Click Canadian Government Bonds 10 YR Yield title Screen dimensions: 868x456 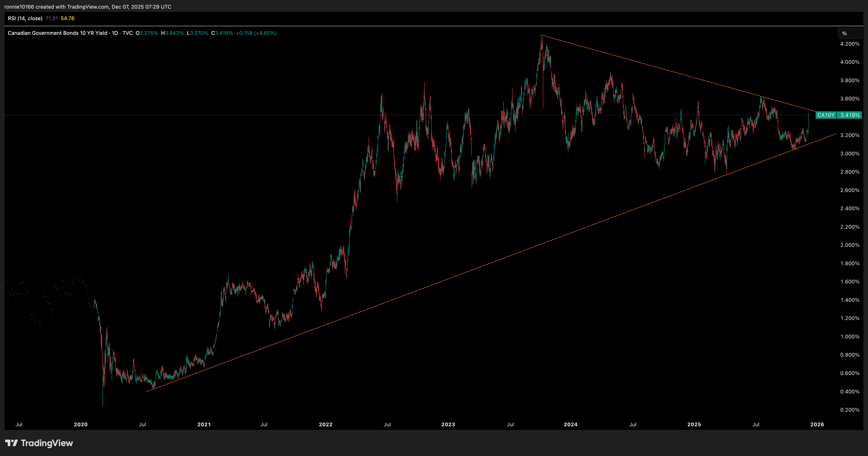(x=57, y=33)
